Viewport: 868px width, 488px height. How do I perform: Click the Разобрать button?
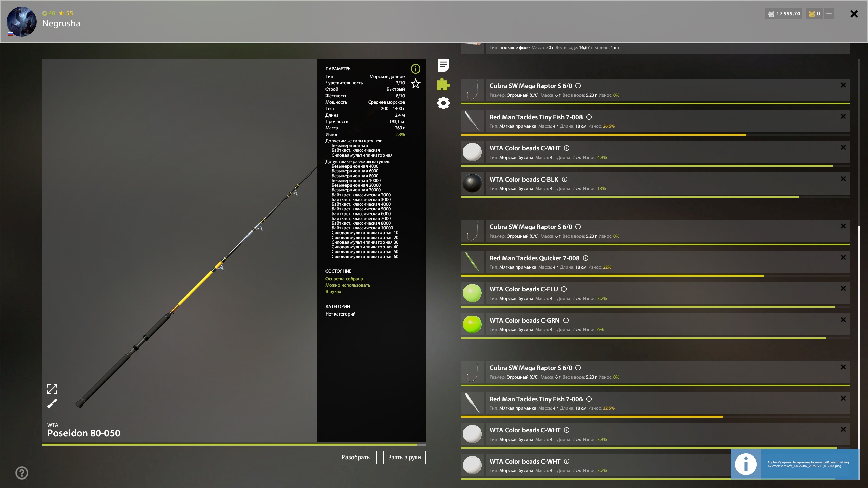355,457
